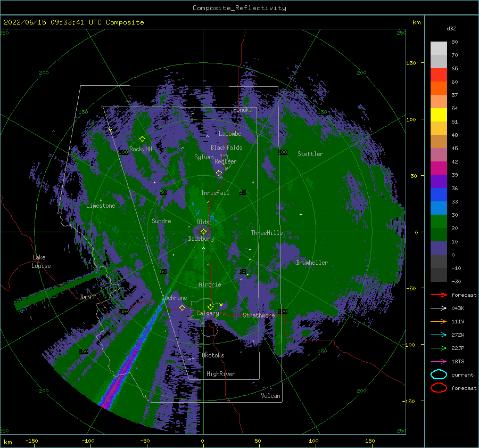The width and height of the screenshot is (479, 448).
Task: Click the Strathmore label
Action: point(259,315)
